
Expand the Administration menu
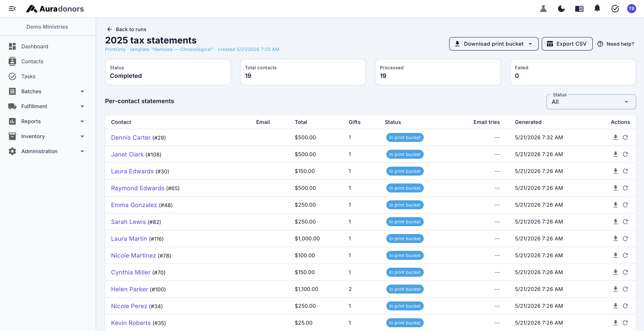82,151
